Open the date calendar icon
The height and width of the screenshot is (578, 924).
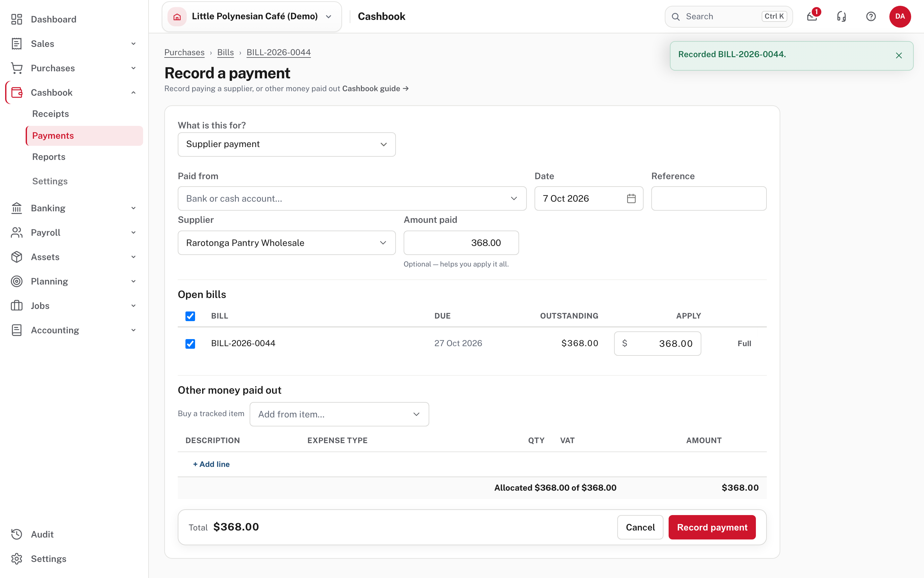[631, 198]
